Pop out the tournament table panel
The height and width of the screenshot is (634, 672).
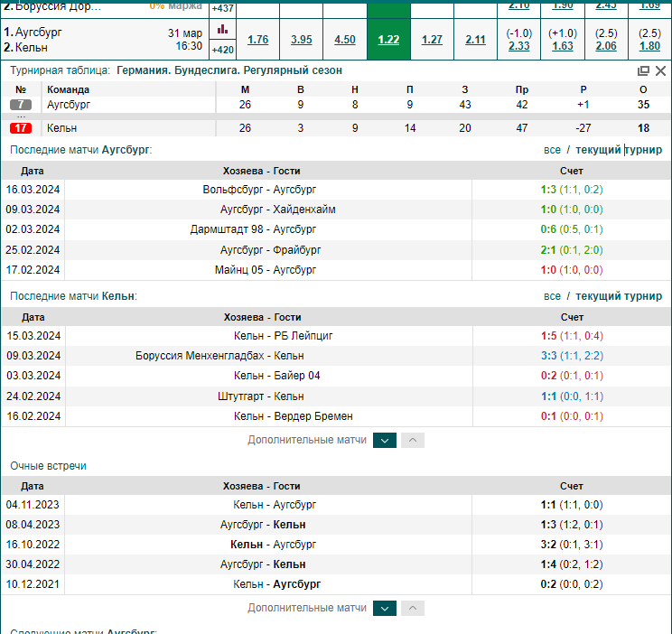(643, 70)
